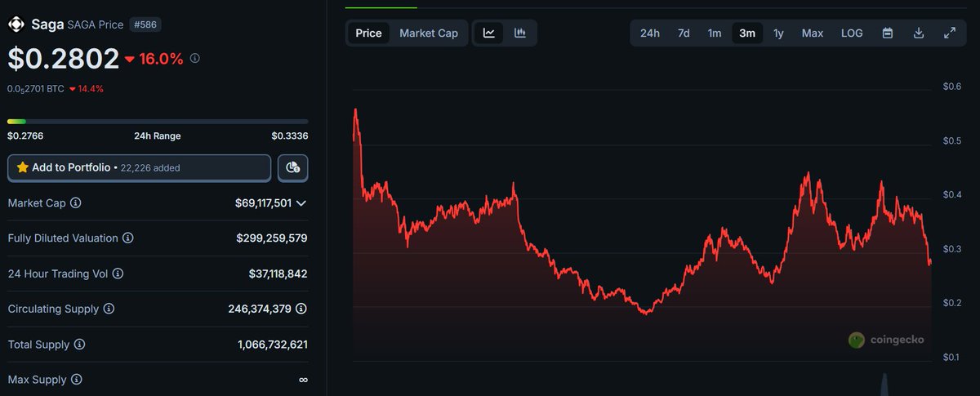Switch to line chart view icon
This screenshot has width=980, height=396.
tap(489, 33)
